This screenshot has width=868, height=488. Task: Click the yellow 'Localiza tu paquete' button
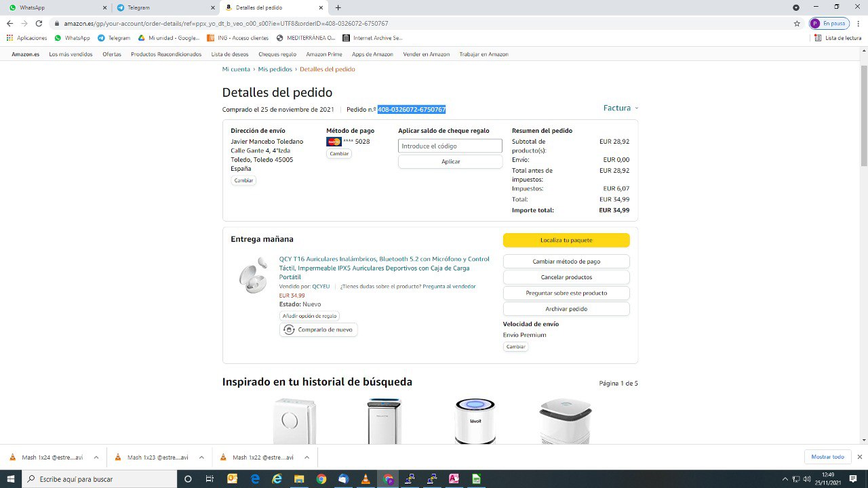[x=566, y=240]
